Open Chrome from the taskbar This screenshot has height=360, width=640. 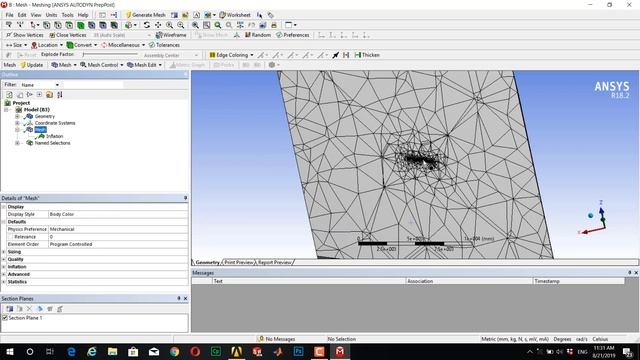(175, 351)
